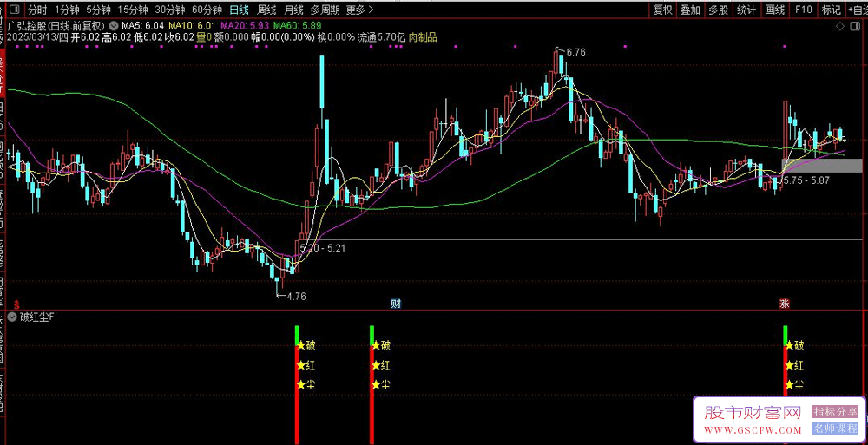Add stock via +自选 button

pyautogui.click(x=857, y=10)
